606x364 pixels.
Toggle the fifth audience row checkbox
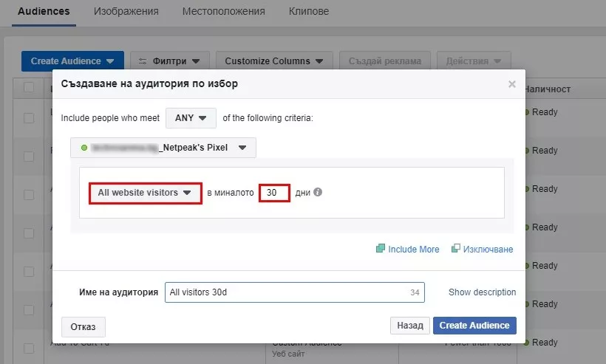pos(29,272)
